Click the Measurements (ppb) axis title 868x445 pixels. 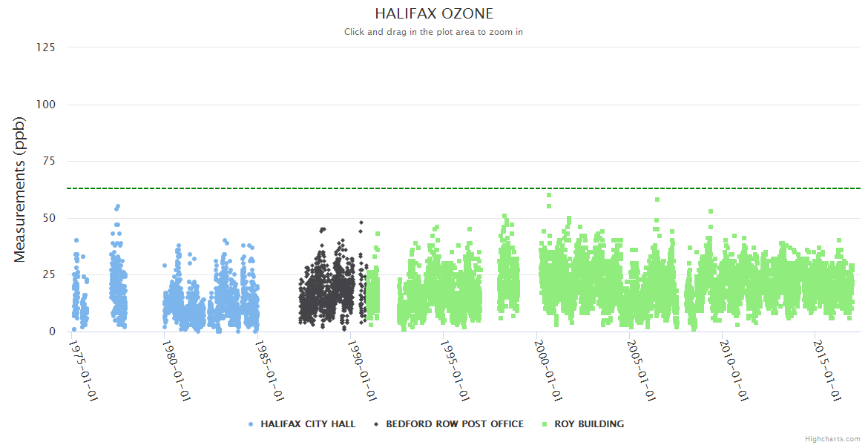[x=20, y=189]
